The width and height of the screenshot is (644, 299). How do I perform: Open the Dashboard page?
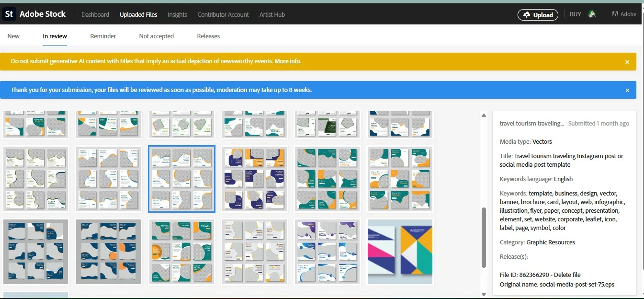[x=95, y=14]
